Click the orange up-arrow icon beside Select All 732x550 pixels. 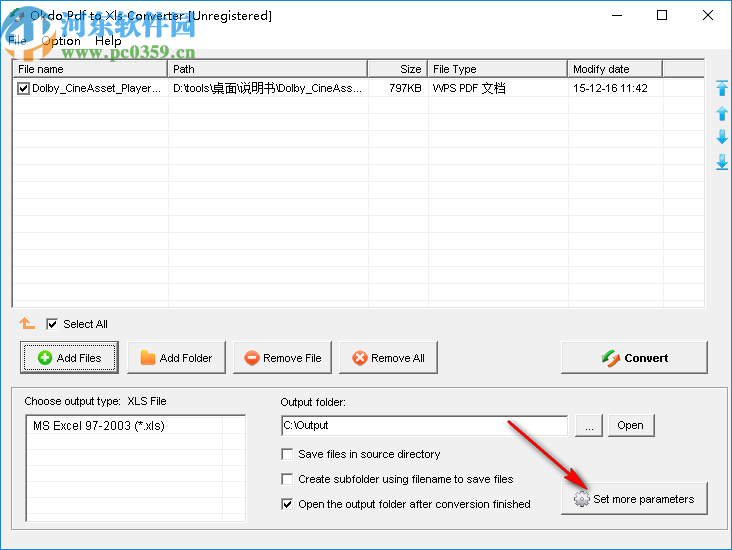[x=27, y=323]
